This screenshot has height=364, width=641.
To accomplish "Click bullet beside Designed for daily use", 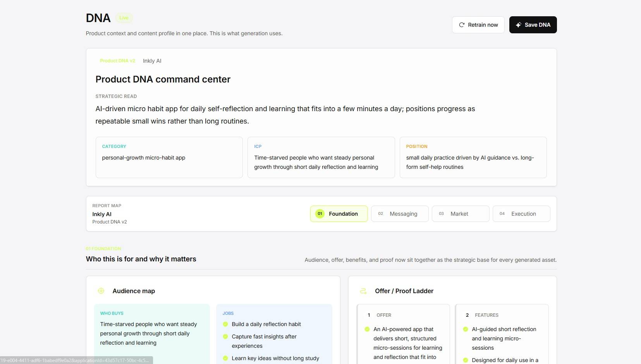I will 466,360.
